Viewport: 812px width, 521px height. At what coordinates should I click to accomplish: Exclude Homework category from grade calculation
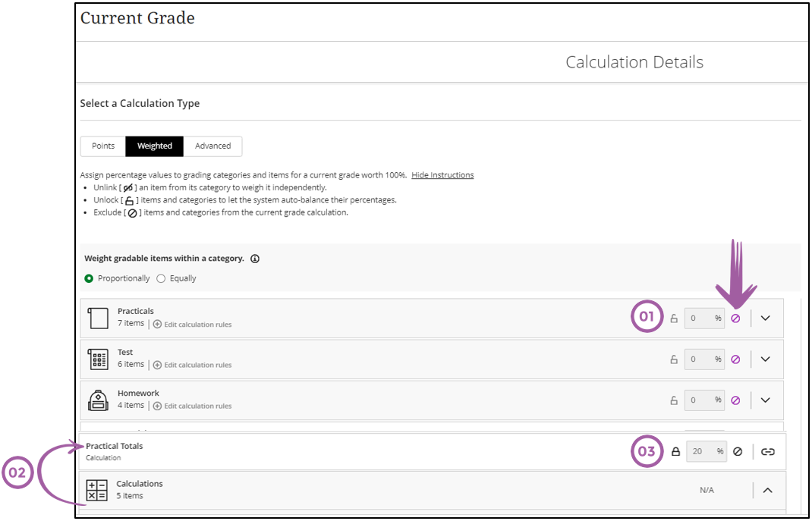735,400
